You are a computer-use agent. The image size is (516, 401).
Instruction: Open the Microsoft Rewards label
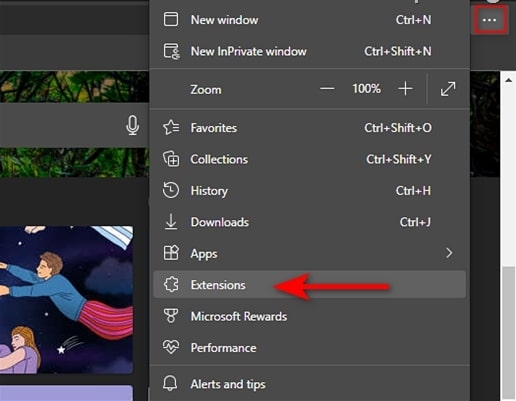(239, 316)
